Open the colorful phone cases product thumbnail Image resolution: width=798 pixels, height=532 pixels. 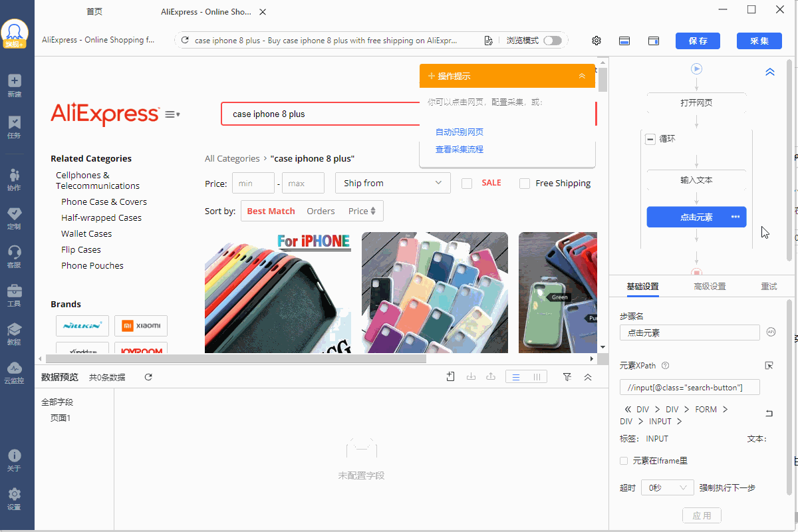[435, 293]
